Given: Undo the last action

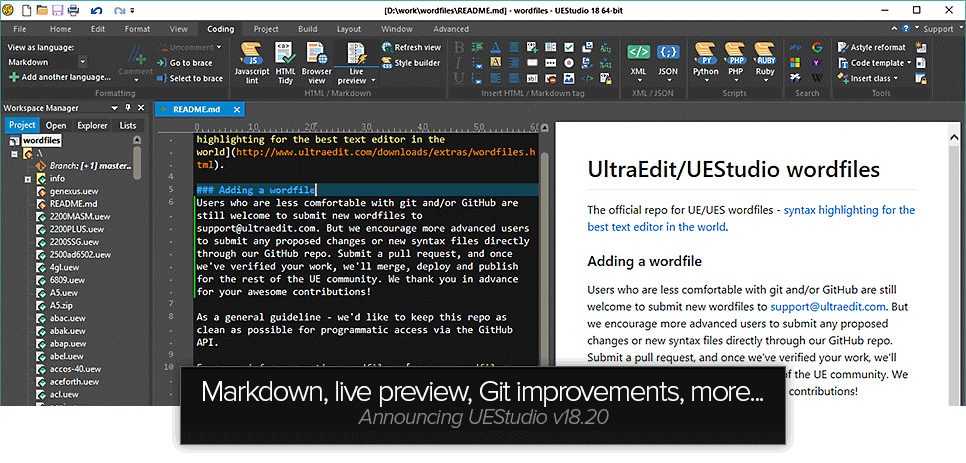Looking at the screenshot, I should click(x=96, y=10).
